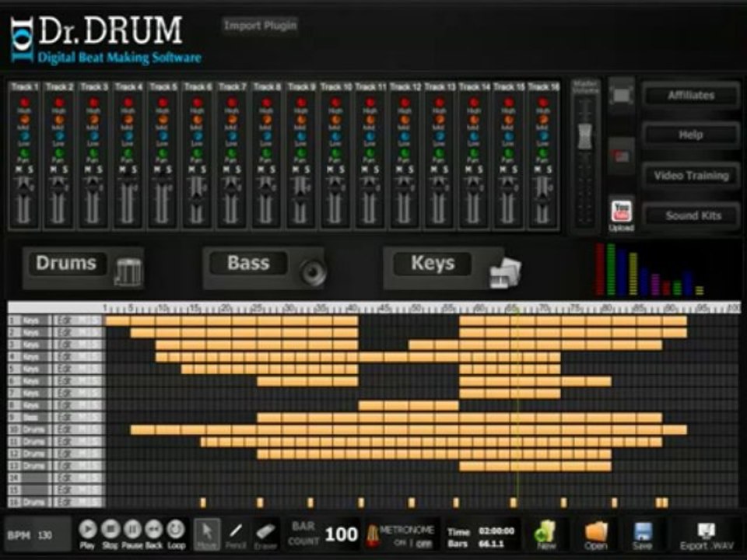Click the Time display 02:00:00
Screen dimensions: 747x560
coord(496,530)
